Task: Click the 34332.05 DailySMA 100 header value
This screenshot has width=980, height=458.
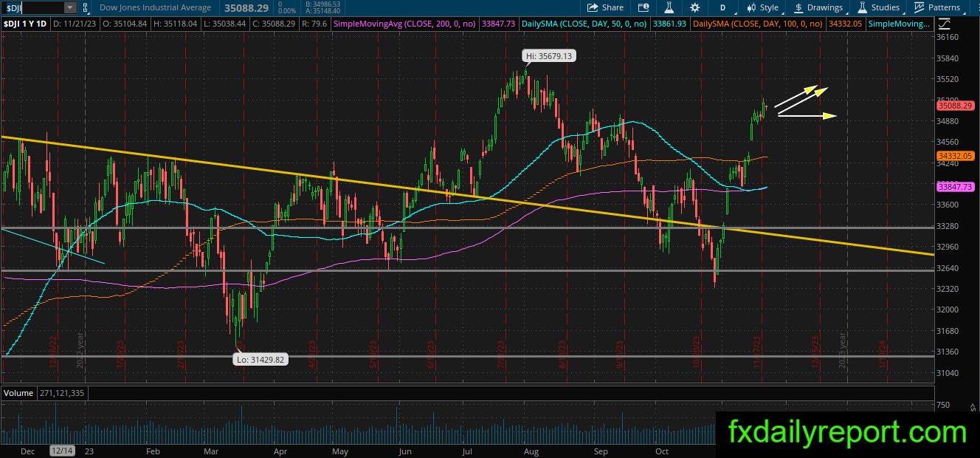Action: [x=845, y=24]
